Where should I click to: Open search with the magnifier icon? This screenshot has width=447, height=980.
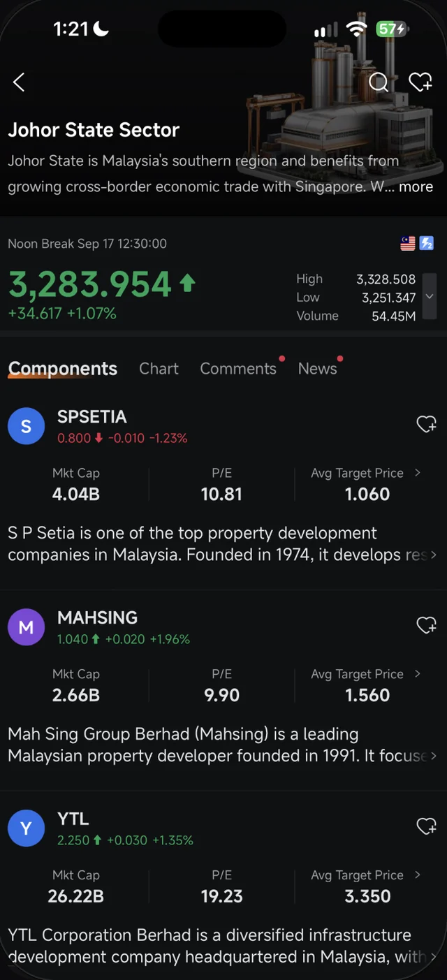(379, 83)
